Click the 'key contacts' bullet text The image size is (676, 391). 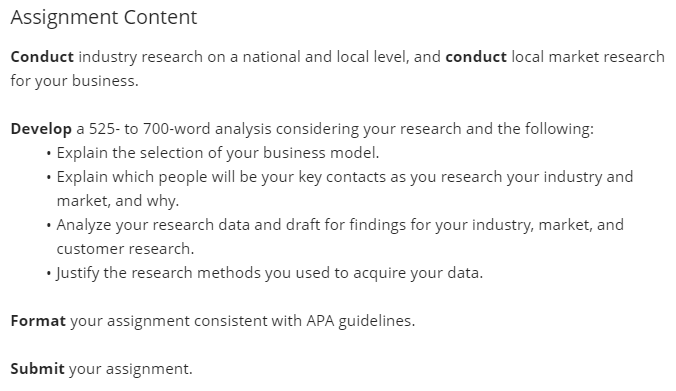click(x=344, y=189)
